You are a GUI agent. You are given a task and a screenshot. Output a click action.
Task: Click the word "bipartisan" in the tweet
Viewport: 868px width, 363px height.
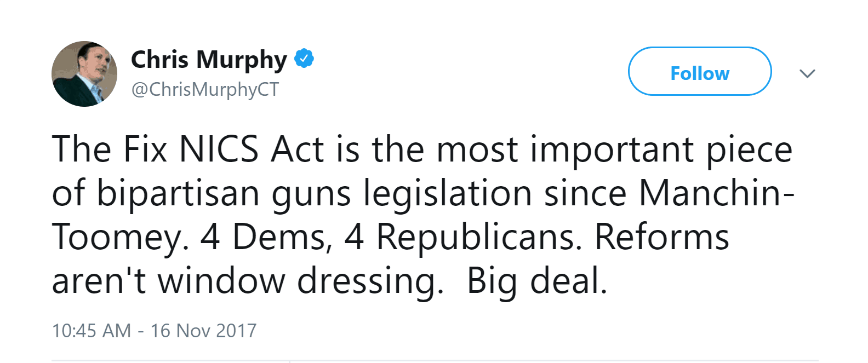pos(178,193)
